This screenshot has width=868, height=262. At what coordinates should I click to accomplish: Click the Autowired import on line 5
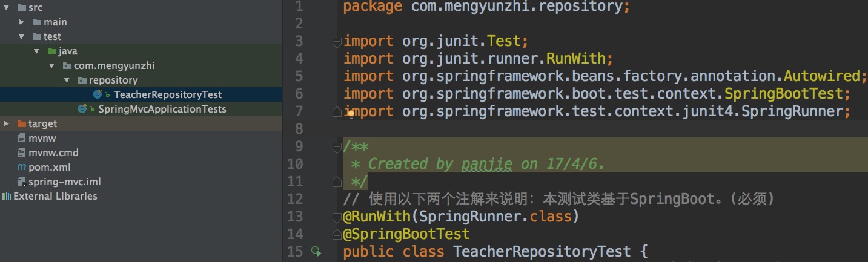[821, 76]
